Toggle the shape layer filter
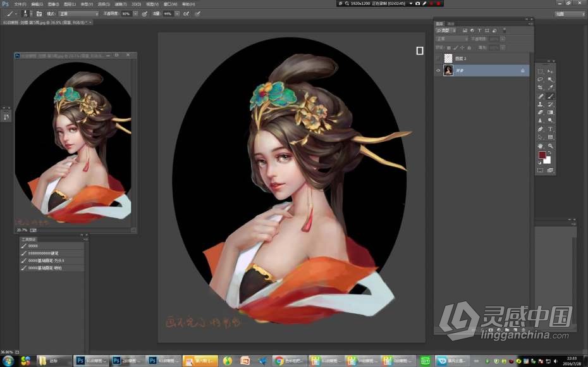This screenshot has width=588, height=367. pos(487,30)
